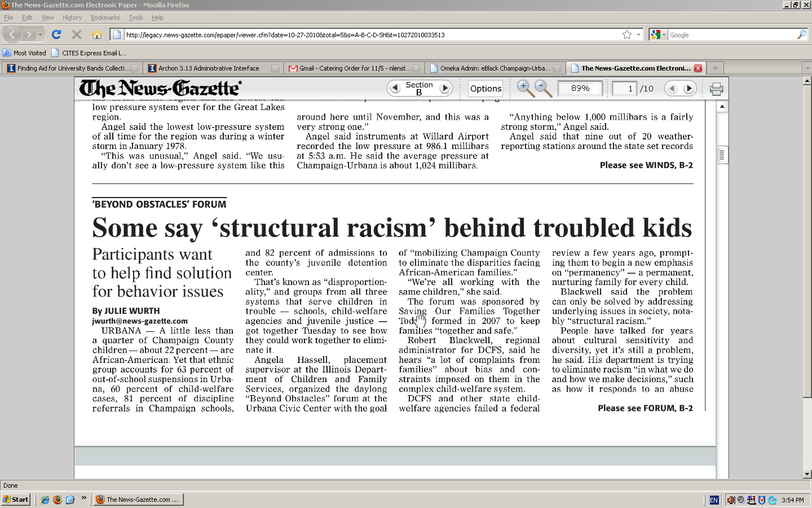Switch to previous section arrow

395,89
